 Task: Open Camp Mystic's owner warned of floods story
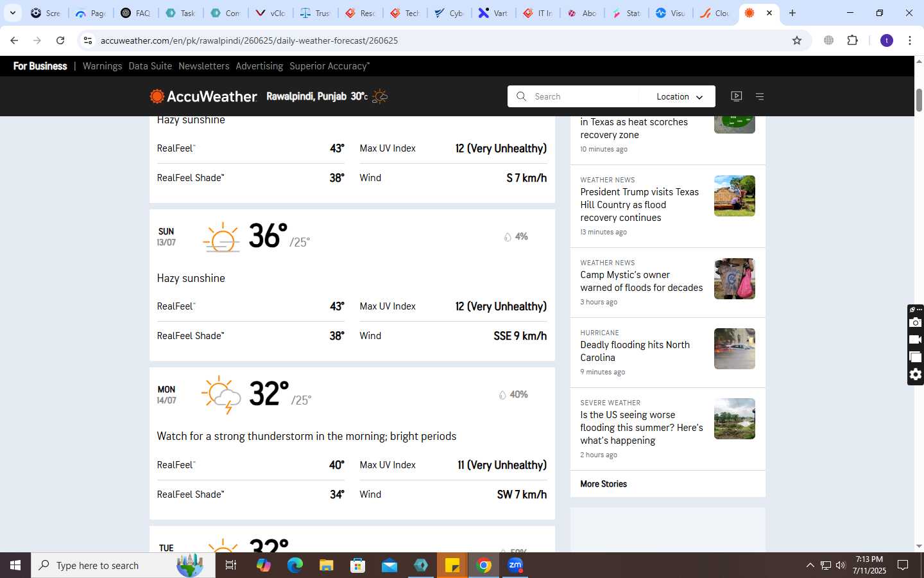coord(642,281)
